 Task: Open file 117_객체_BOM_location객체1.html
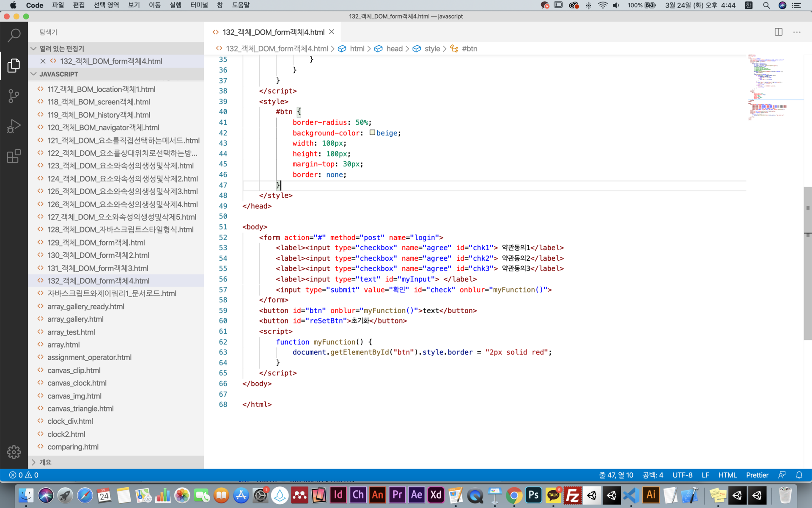coord(116,89)
